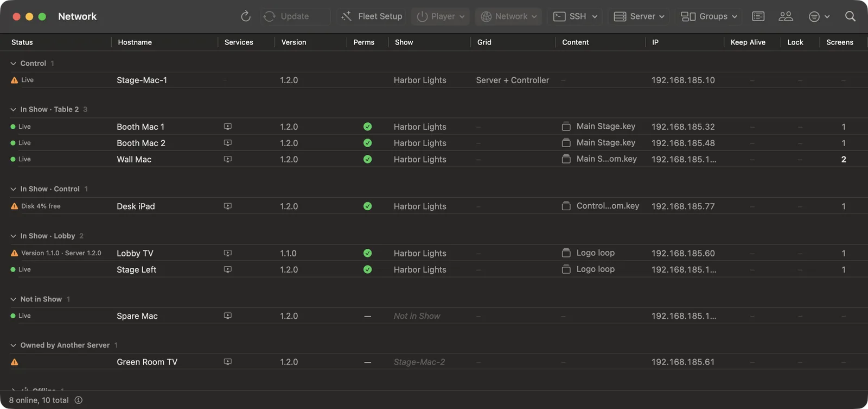Collapse the In Show · Lobby group
868x409 pixels.
coord(13,236)
